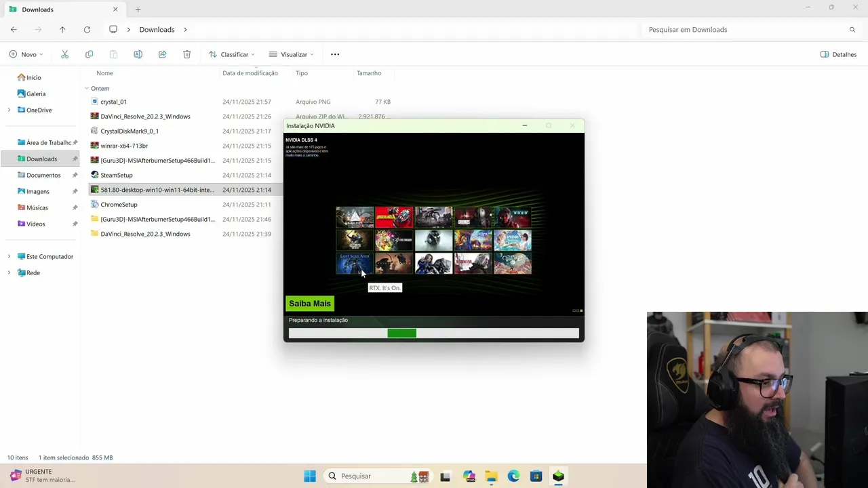Click the pin icon beside Documentos
868x488 pixels.
click(75, 175)
